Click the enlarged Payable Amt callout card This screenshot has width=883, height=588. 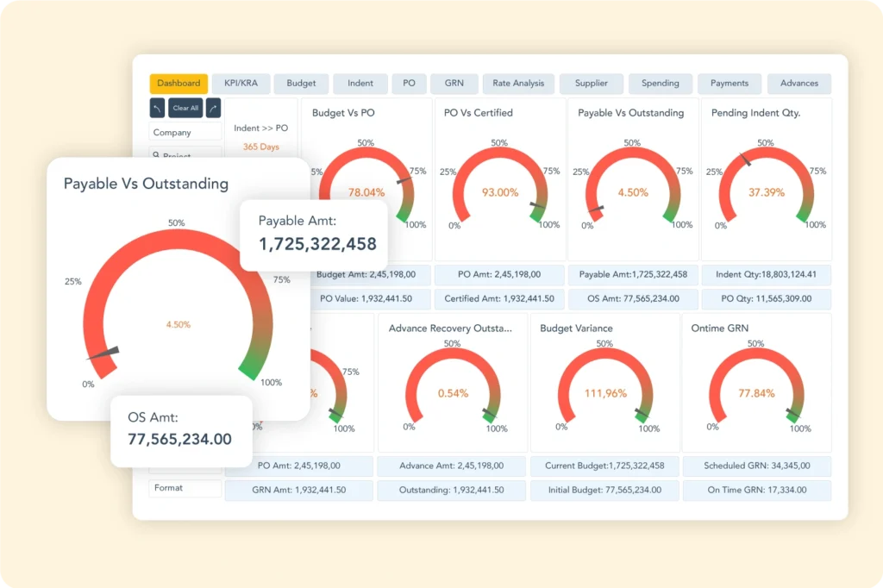tap(312, 235)
